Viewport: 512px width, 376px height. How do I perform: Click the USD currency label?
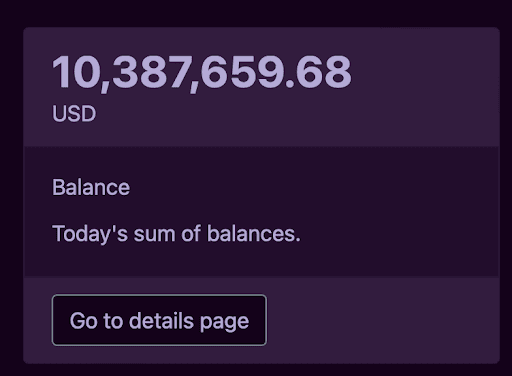[74, 114]
